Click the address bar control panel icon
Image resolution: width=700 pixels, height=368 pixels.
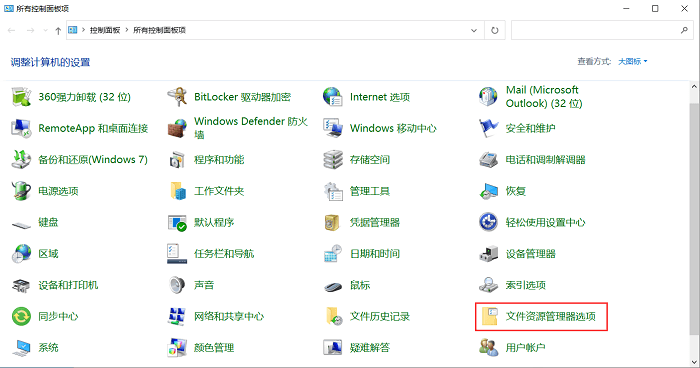tap(72, 30)
